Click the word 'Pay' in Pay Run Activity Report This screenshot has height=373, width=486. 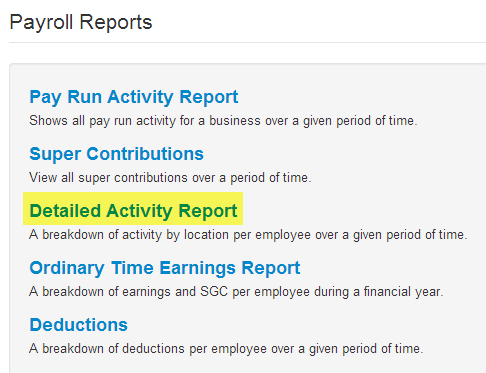click(46, 97)
